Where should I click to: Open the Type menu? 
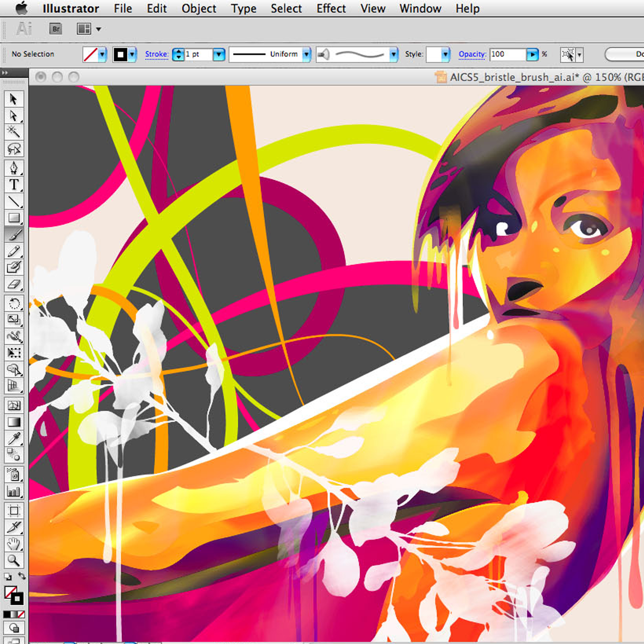pyautogui.click(x=244, y=9)
